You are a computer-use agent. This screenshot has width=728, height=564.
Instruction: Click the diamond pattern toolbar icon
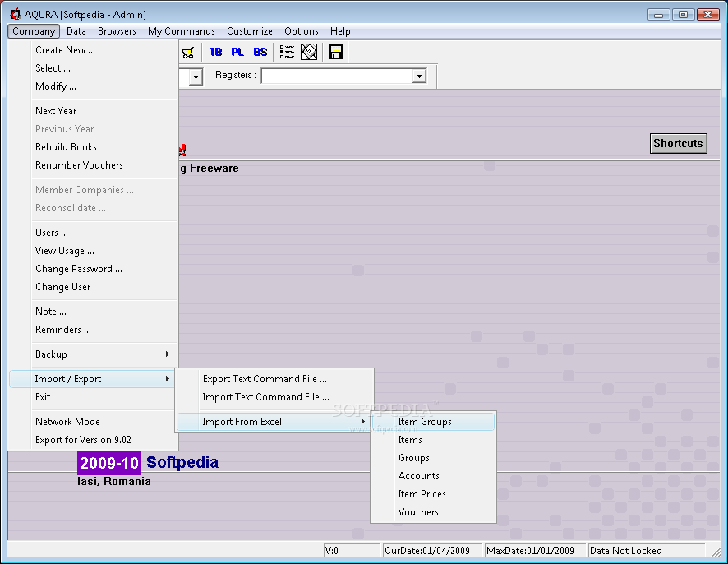tap(309, 52)
